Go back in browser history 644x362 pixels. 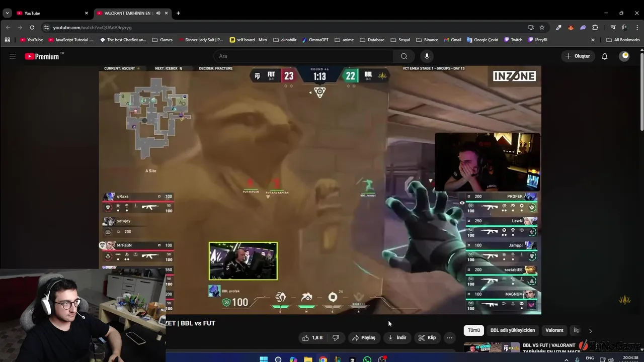pyautogui.click(x=8, y=27)
